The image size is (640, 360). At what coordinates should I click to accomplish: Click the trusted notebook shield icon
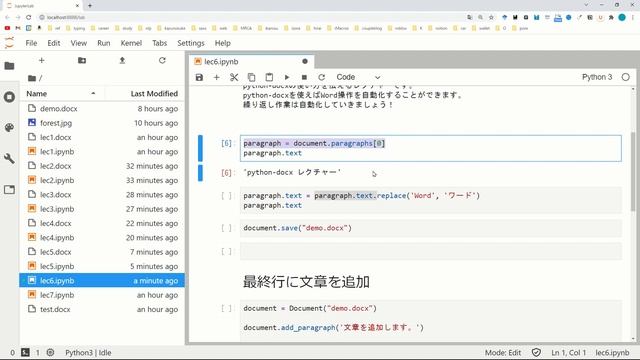click(x=536, y=352)
